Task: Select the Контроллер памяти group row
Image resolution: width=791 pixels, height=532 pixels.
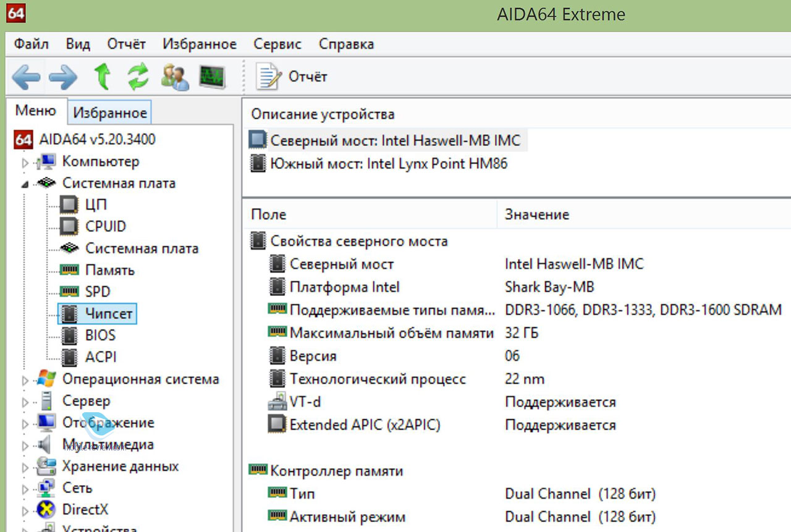Action: (x=337, y=471)
